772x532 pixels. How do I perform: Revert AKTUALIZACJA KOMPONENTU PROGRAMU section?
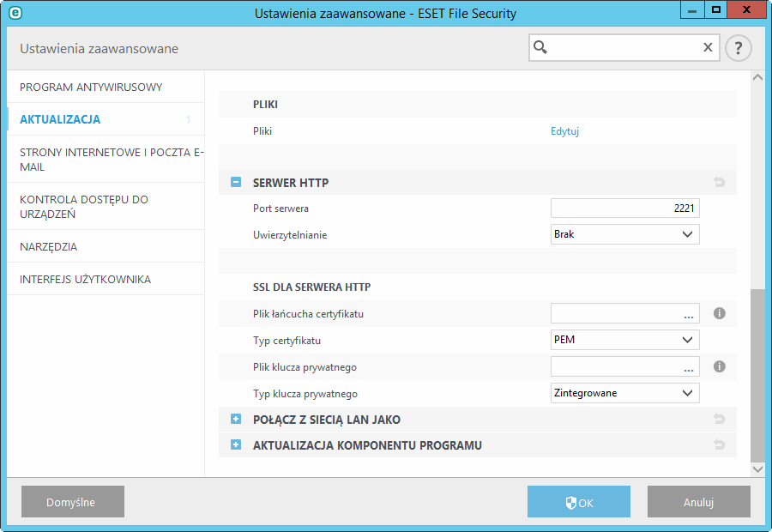[x=720, y=444]
